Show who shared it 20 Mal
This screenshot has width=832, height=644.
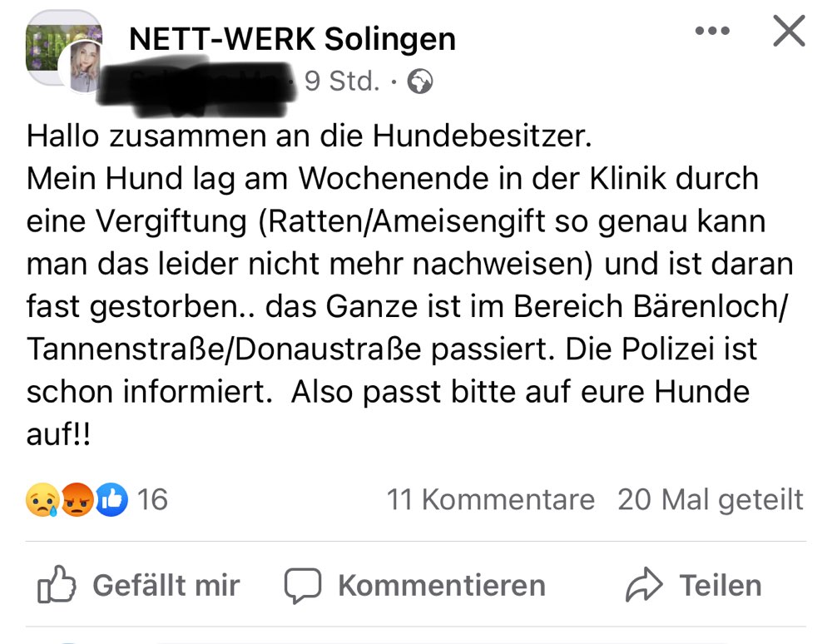tap(710, 499)
